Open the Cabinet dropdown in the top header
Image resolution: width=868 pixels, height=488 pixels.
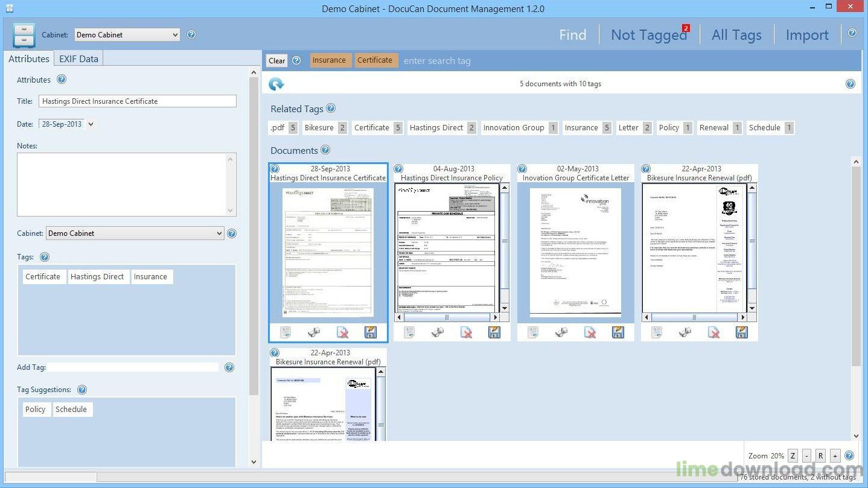[x=127, y=35]
